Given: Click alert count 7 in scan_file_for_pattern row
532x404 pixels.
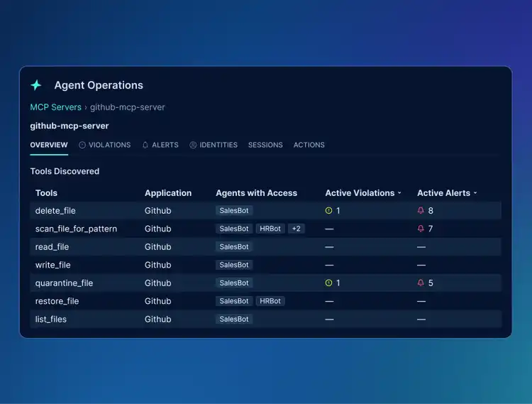Looking at the screenshot, I should [x=431, y=229].
